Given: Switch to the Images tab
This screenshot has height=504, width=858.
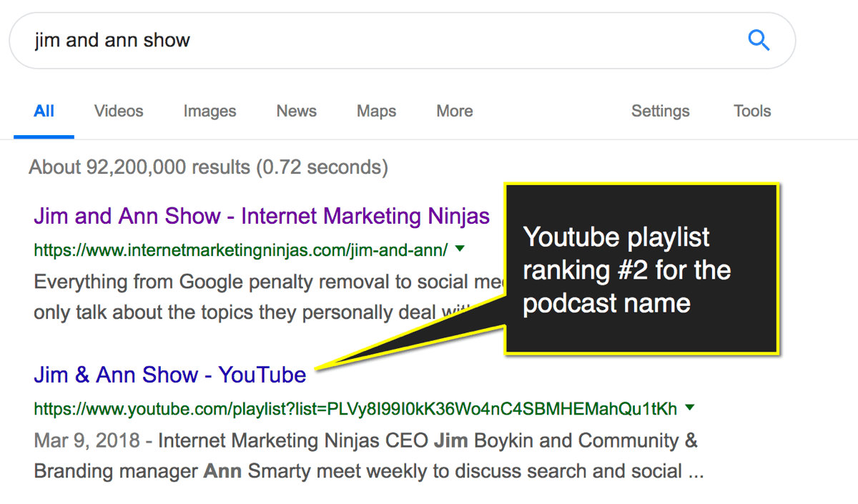Looking at the screenshot, I should point(209,111).
